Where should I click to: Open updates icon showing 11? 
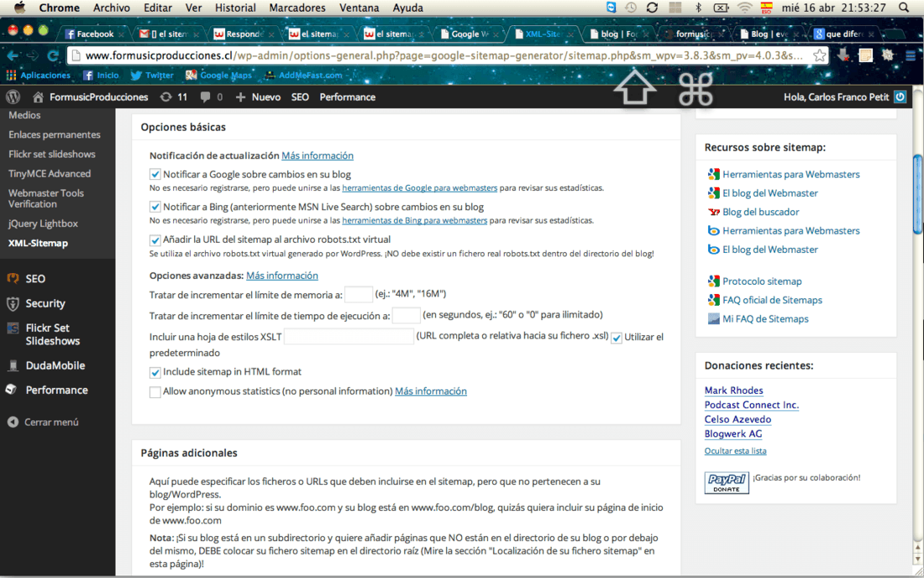coord(166,97)
